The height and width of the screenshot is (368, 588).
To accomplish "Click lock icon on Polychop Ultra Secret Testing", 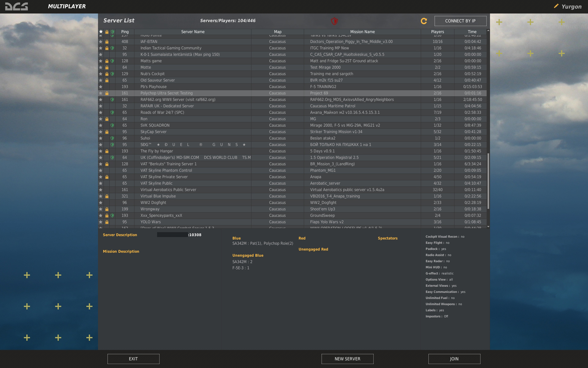I will click(x=107, y=93).
